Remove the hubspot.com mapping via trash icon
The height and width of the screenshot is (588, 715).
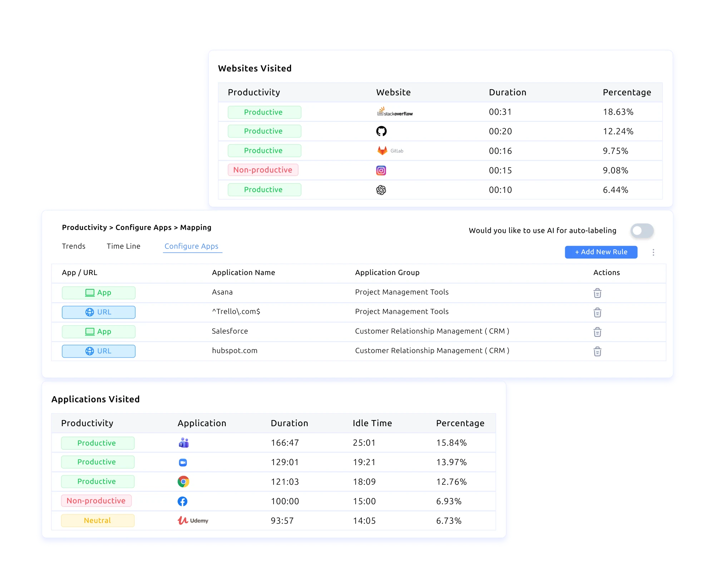point(597,352)
